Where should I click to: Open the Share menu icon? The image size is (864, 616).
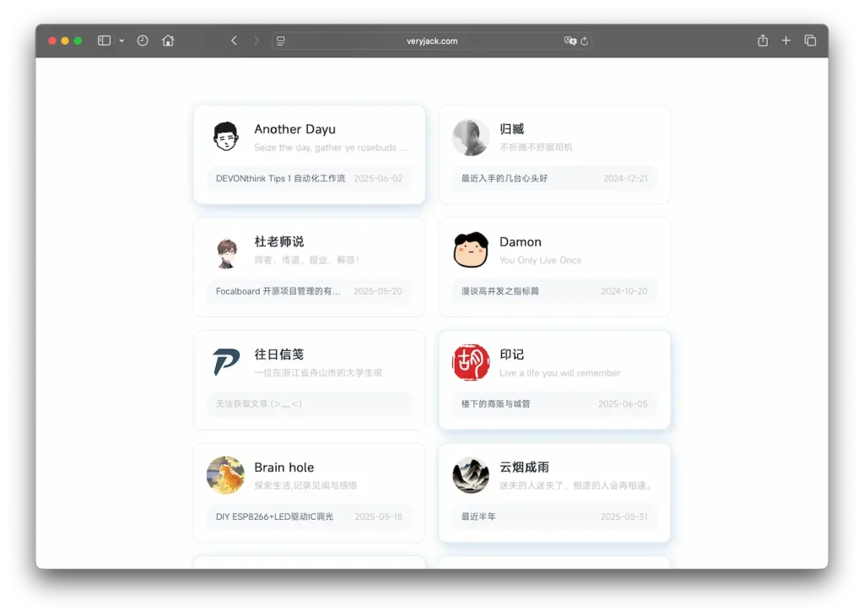click(x=763, y=41)
